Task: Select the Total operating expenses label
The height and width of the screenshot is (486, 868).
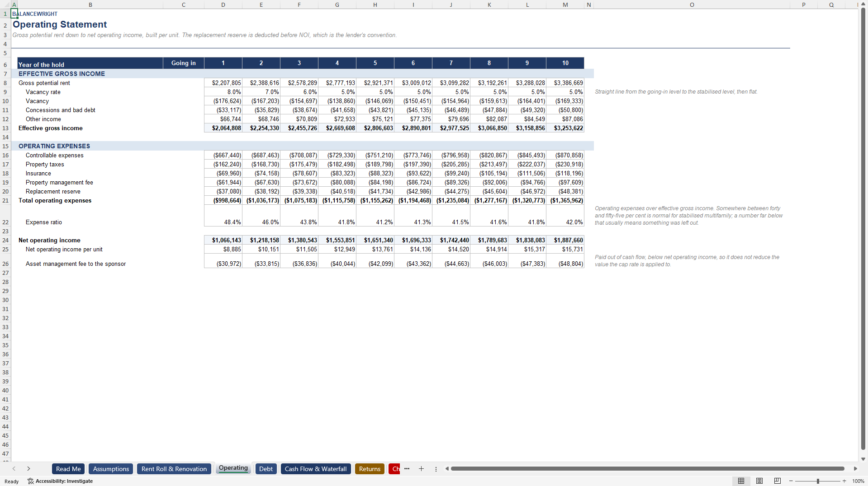Action: [55, 200]
